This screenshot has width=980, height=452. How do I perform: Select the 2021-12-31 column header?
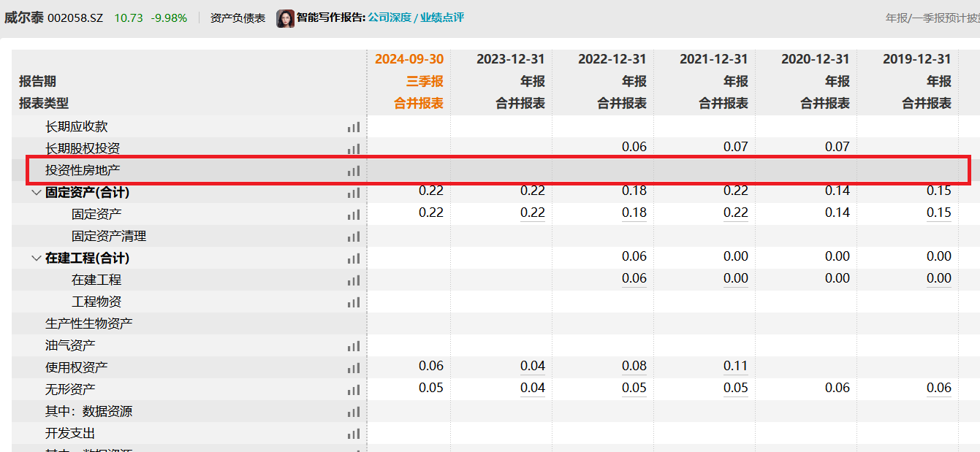(x=714, y=59)
